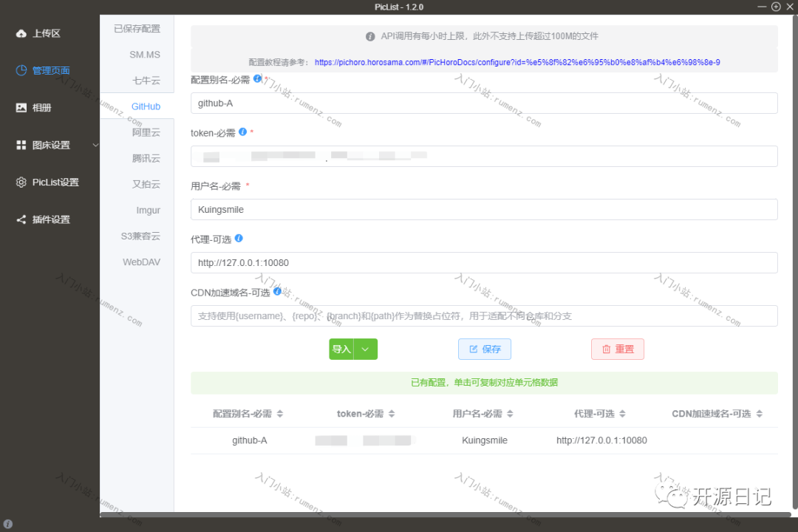Minimize the PicList window

[762, 7]
